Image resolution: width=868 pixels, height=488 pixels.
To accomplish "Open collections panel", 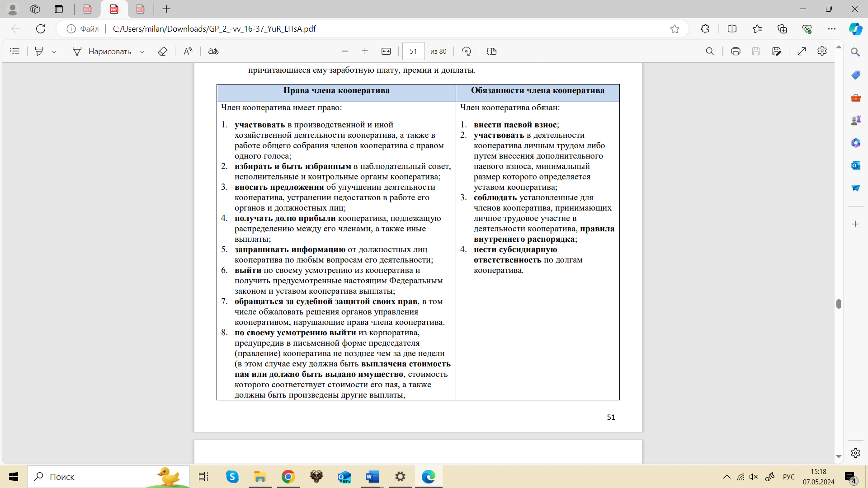I will click(x=782, y=29).
